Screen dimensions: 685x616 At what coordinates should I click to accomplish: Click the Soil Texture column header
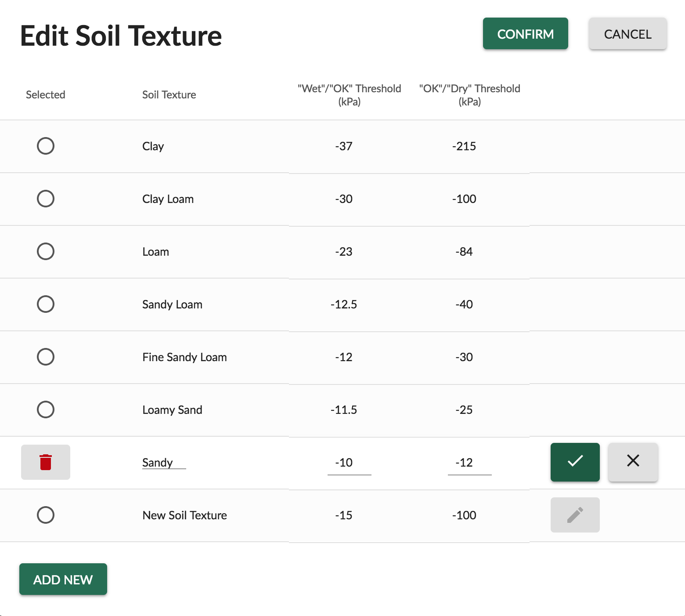coord(169,95)
